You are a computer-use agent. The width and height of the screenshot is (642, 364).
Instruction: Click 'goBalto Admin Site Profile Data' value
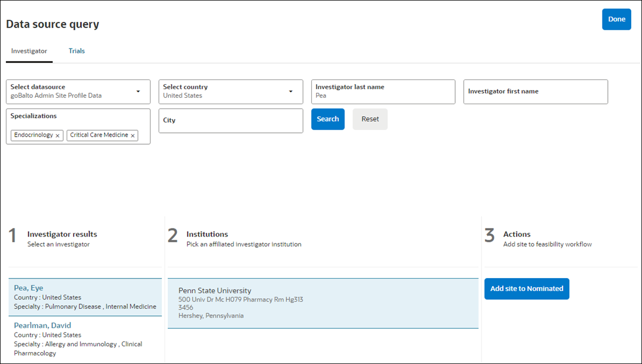pyautogui.click(x=56, y=96)
